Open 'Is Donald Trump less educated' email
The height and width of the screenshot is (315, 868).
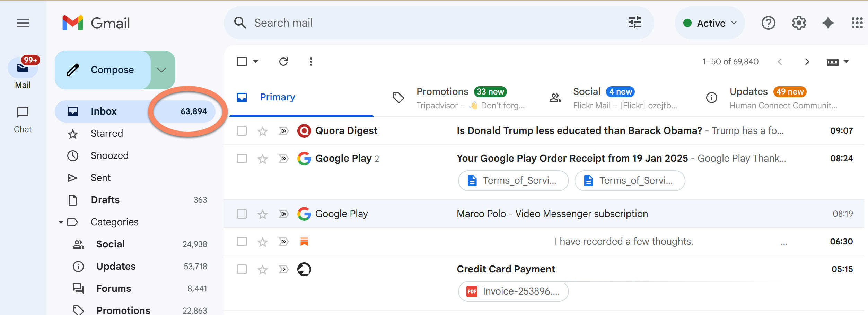(x=544, y=131)
